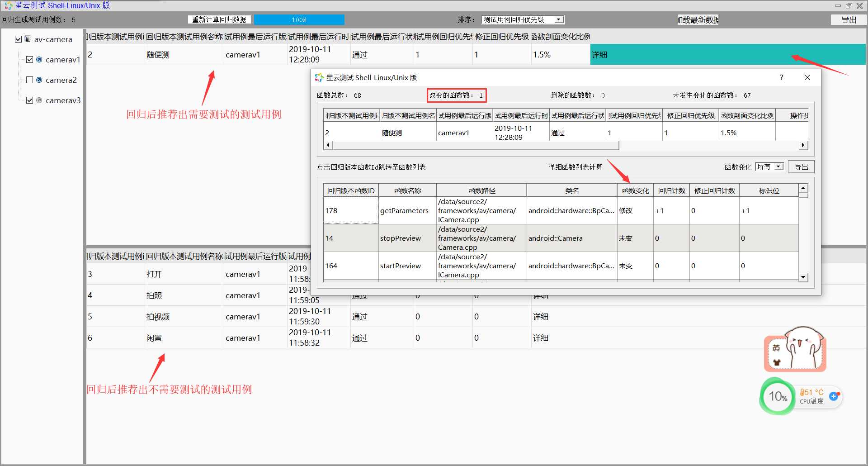Sort by regression function ID column header
Viewport: 868px width, 466px height.
(x=351, y=190)
